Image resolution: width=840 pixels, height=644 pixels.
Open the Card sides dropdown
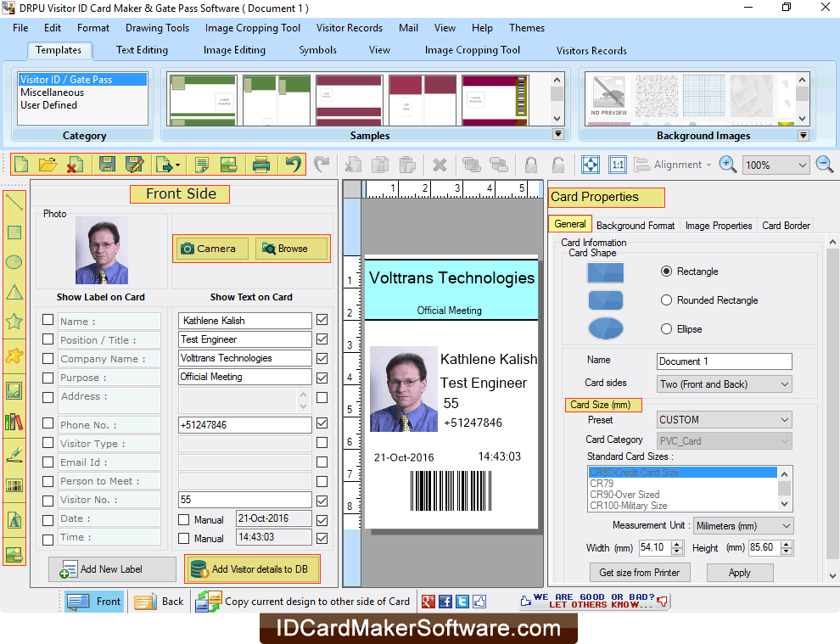point(725,384)
